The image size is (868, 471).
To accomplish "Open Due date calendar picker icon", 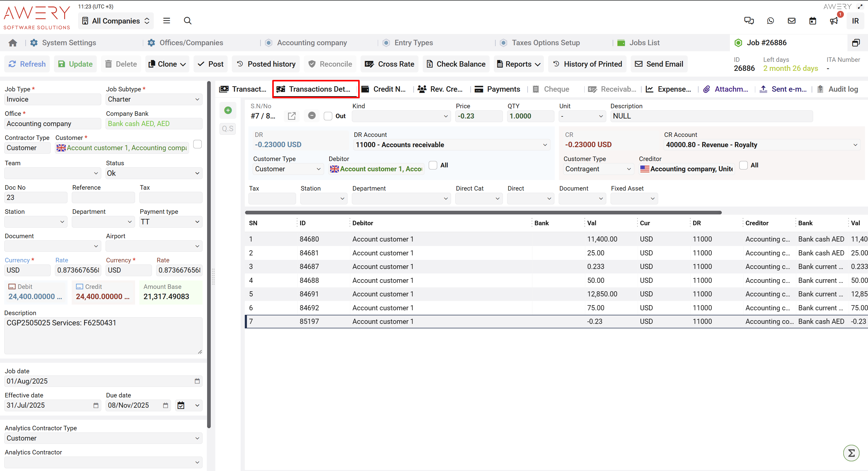I will coord(166,405).
